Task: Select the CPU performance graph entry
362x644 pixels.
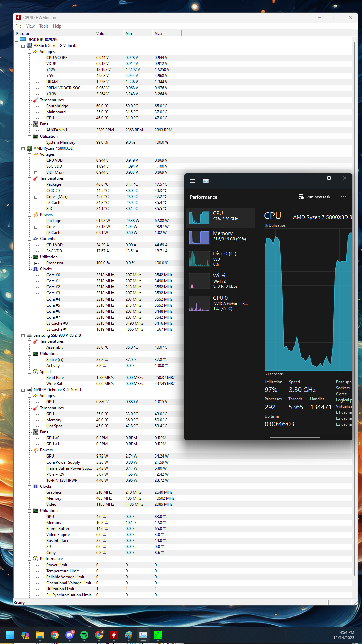Action: pyautogui.click(x=220, y=217)
